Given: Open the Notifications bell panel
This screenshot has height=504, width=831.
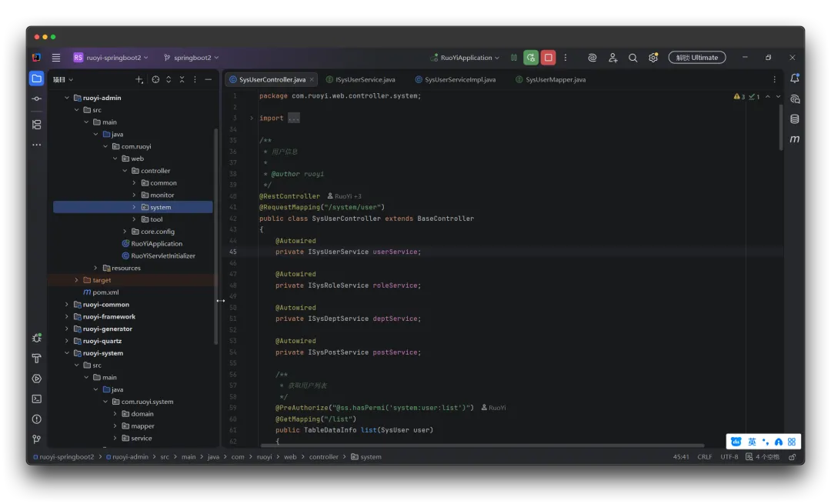Looking at the screenshot, I should (795, 78).
